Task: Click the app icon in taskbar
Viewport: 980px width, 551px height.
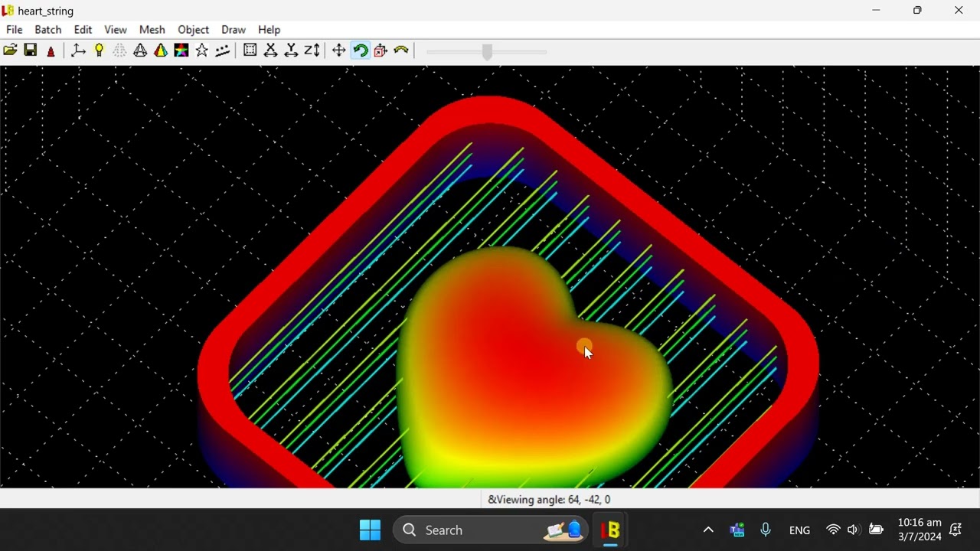Action: [x=611, y=530]
